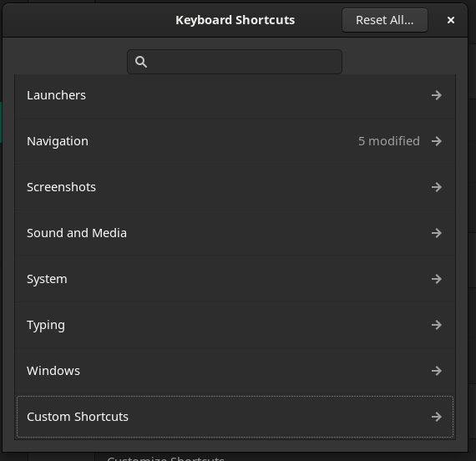Click the arrow in the Launchers row
This screenshot has height=461, width=476.
coord(437,95)
